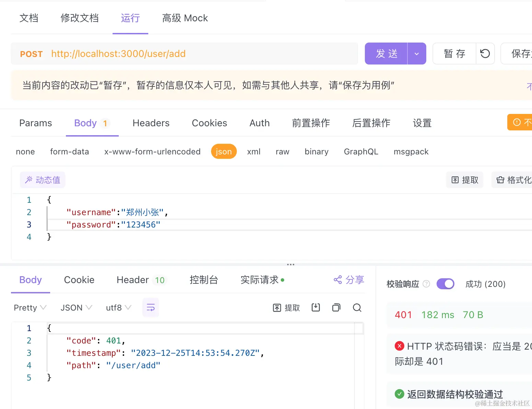Select the raw body type

coord(282,152)
